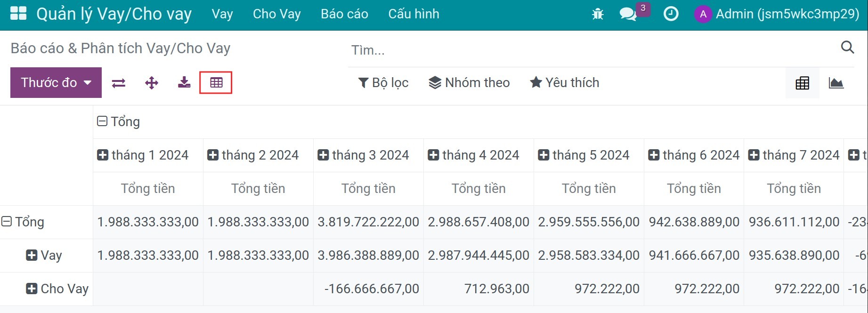Expand all pivot cells with arrows icon
The image size is (868, 313).
(x=151, y=83)
